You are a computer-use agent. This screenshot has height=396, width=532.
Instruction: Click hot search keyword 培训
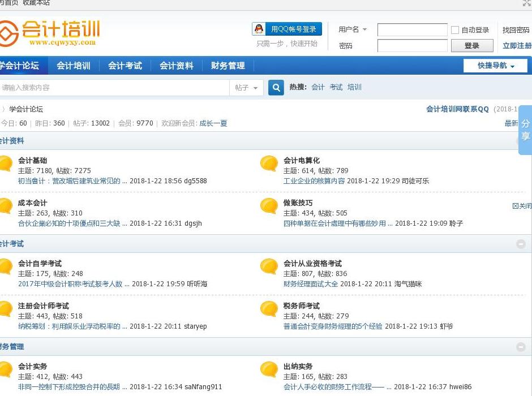point(354,87)
